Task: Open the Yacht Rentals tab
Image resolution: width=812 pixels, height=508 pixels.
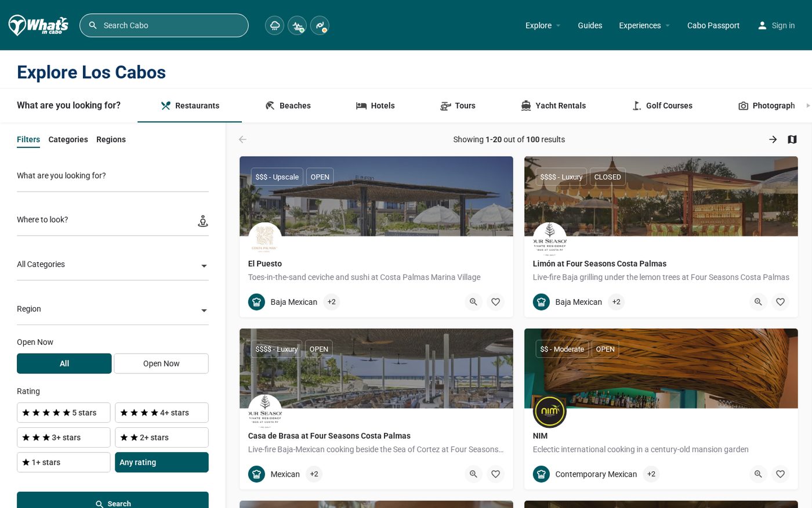Action: (x=553, y=106)
